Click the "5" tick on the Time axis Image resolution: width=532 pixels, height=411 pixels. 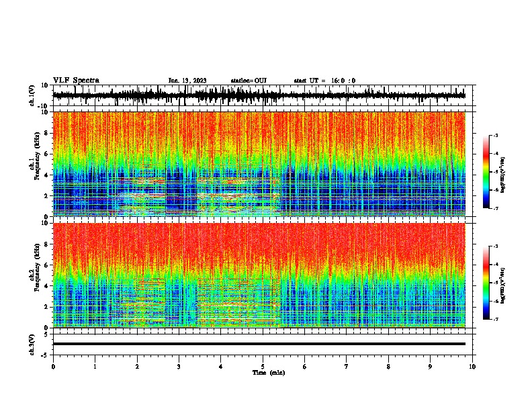(x=263, y=367)
